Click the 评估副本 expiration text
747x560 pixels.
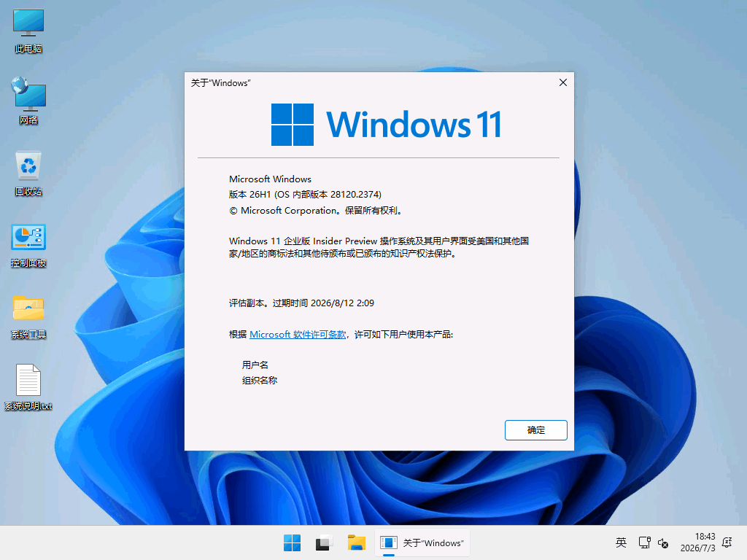tap(301, 303)
